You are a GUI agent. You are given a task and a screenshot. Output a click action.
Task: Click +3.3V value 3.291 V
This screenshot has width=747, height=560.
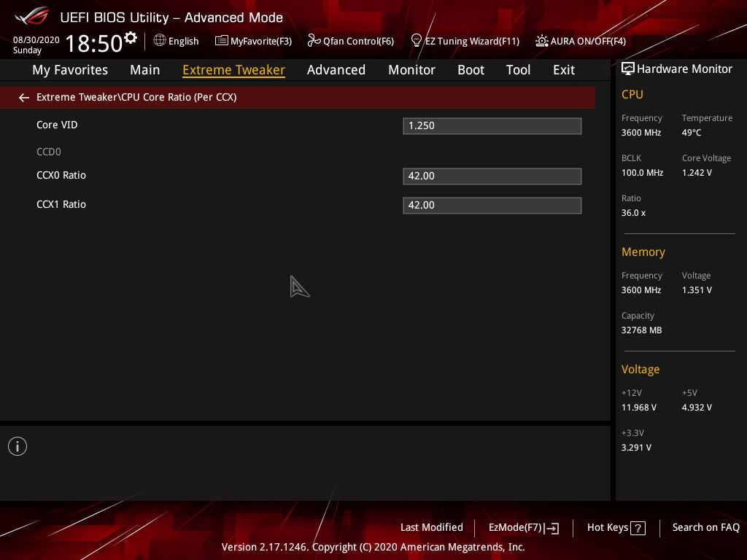click(x=636, y=448)
